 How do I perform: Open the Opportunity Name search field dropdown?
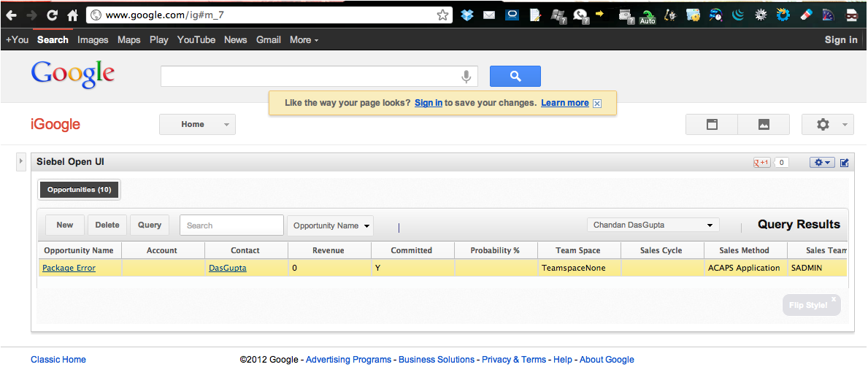(331, 226)
